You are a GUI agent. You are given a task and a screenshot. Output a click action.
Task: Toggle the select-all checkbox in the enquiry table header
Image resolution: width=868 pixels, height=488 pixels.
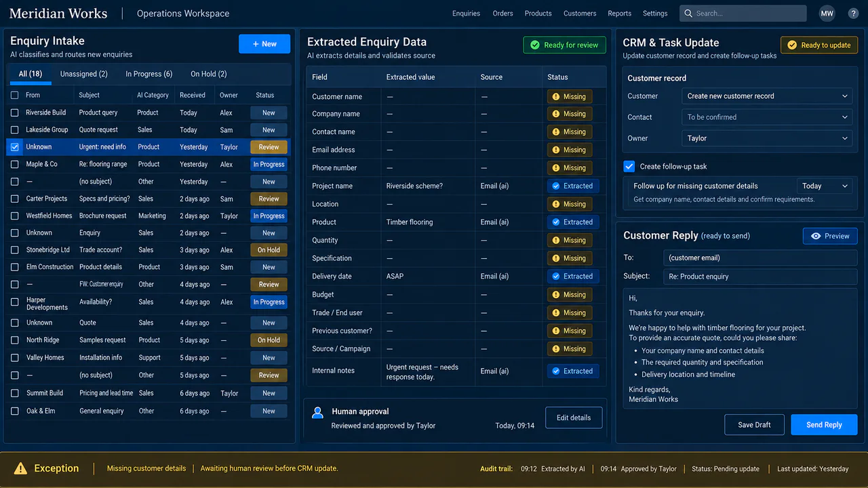pos(15,96)
